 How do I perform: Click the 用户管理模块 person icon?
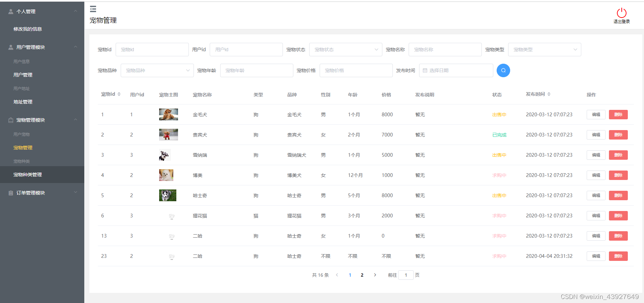coord(11,47)
